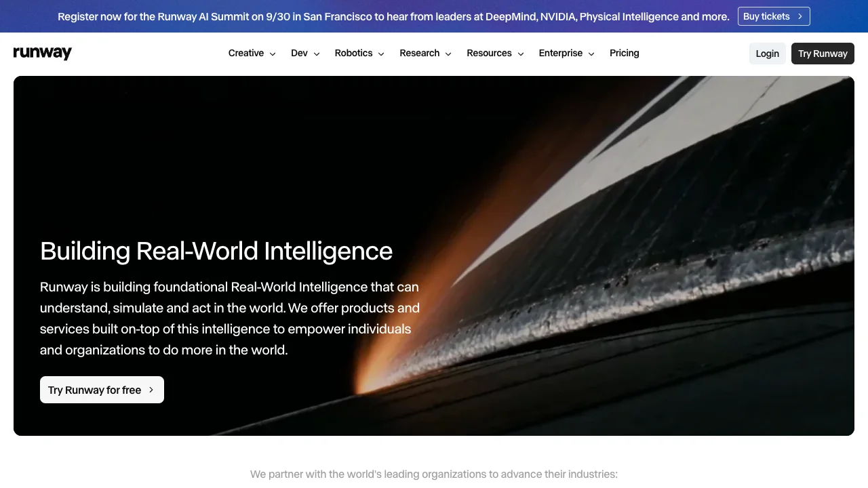Open the Enterprise nav menu
868x488 pixels.
coord(567,53)
